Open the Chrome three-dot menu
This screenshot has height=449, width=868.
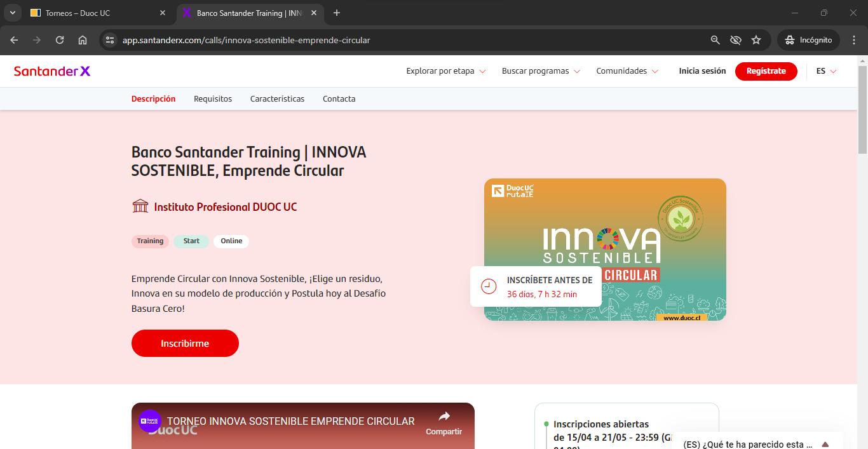point(854,40)
